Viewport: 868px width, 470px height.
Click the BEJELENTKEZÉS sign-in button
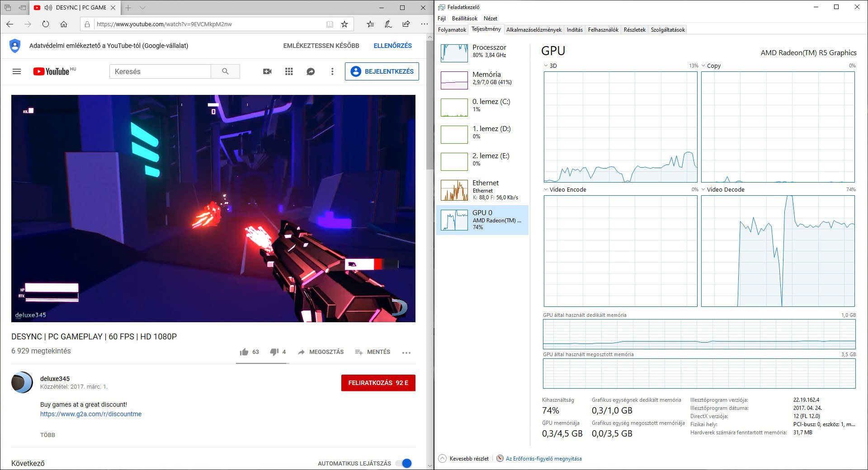tap(382, 71)
